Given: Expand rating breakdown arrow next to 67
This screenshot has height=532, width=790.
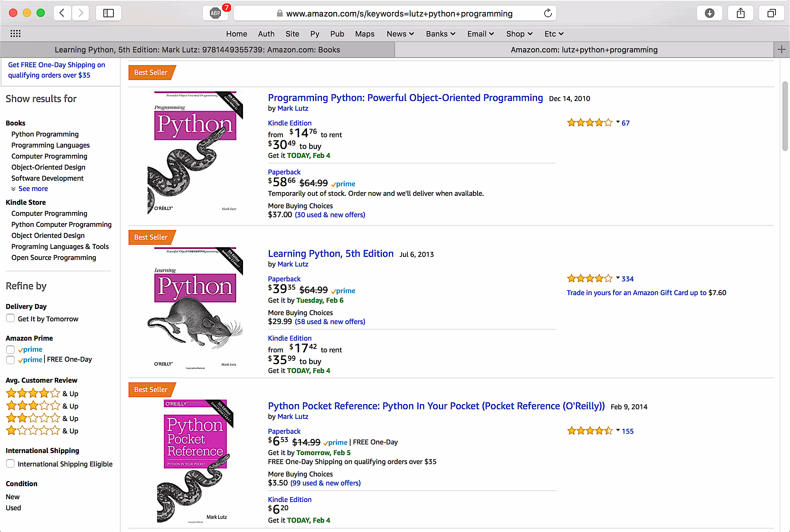Looking at the screenshot, I should point(618,122).
